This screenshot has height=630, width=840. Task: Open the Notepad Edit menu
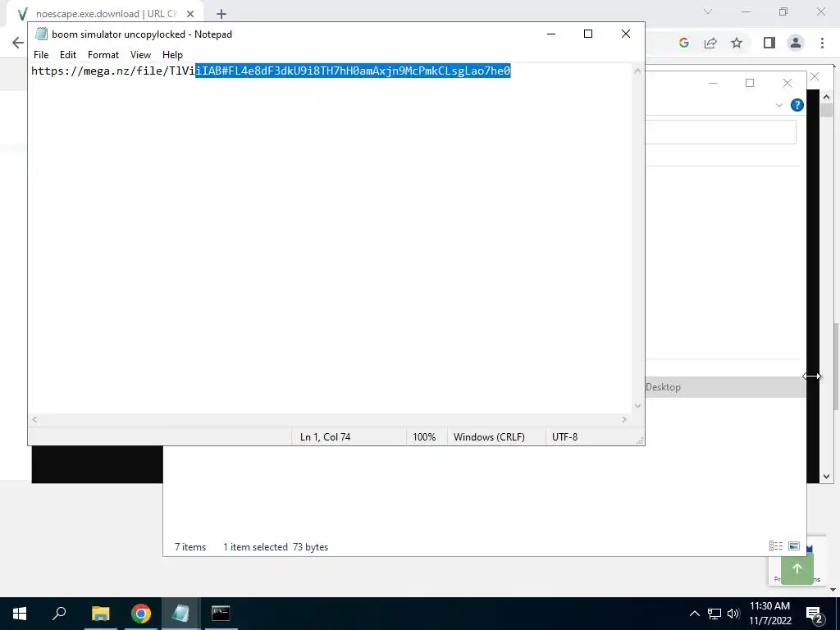[68, 55]
